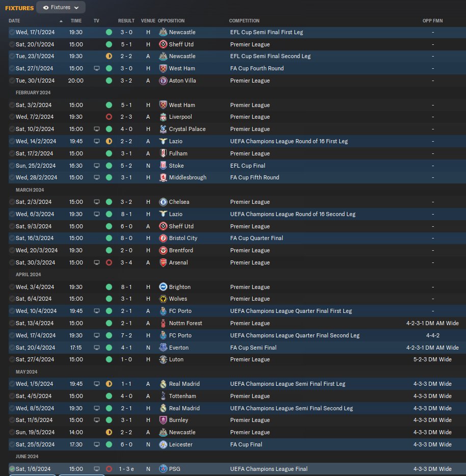Viewport: 466px width, 476px height.
Task: Sort fixtures by the DATE column header
Action: [x=14, y=21]
